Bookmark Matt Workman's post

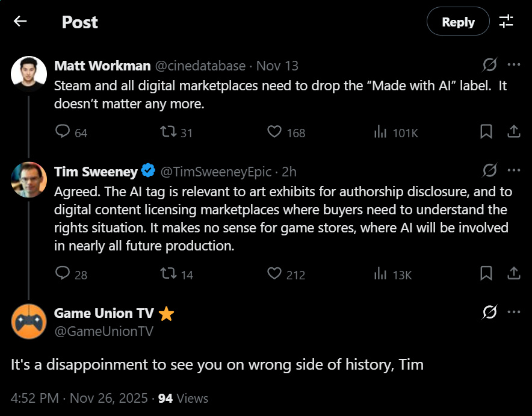pos(486,132)
